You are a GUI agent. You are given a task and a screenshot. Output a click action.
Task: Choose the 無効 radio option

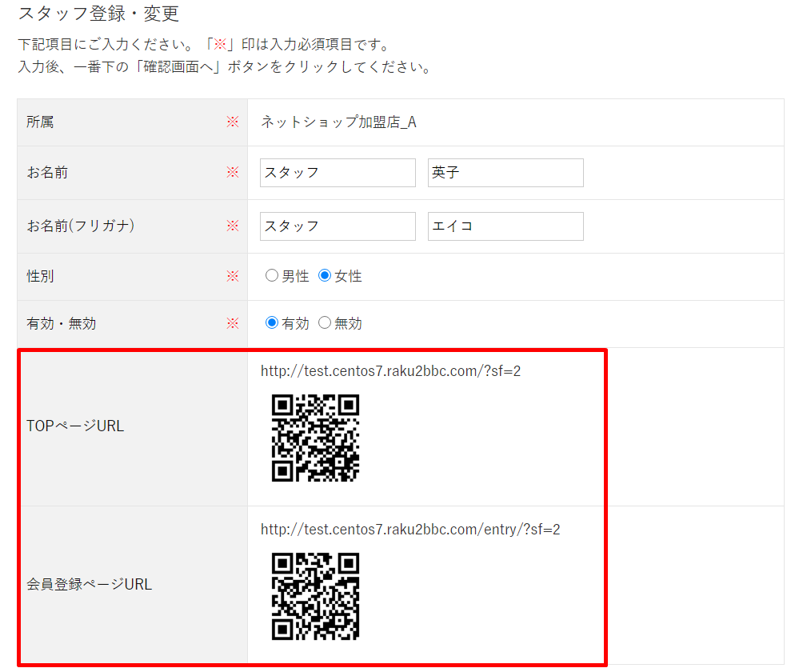point(324,322)
